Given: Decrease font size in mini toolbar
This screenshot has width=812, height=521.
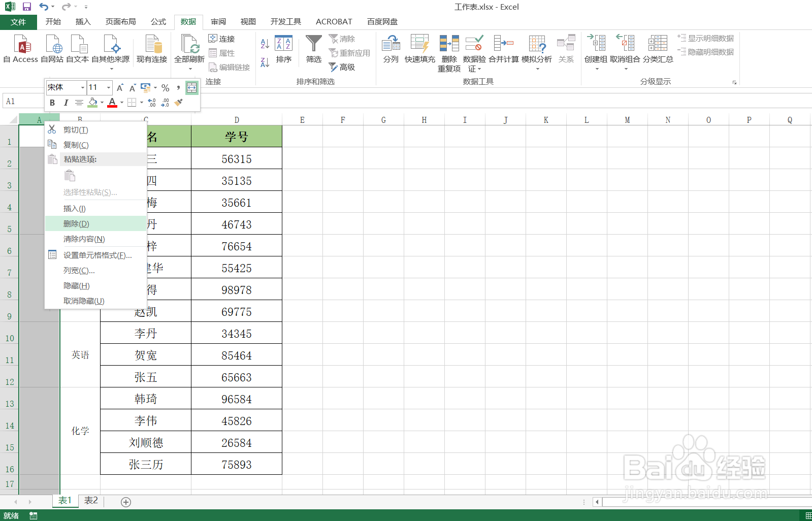Looking at the screenshot, I should tap(133, 88).
